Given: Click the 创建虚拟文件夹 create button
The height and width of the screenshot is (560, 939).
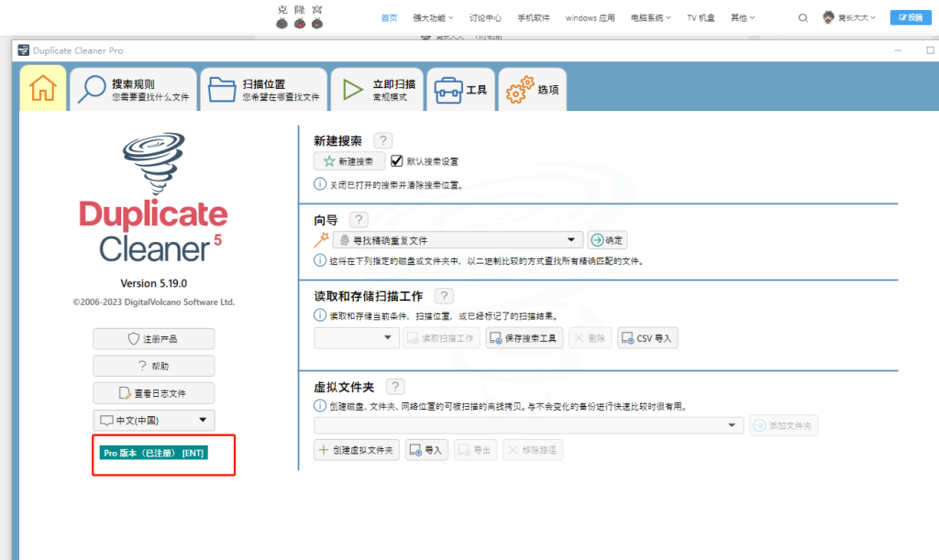Looking at the screenshot, I should click(357, 450).
